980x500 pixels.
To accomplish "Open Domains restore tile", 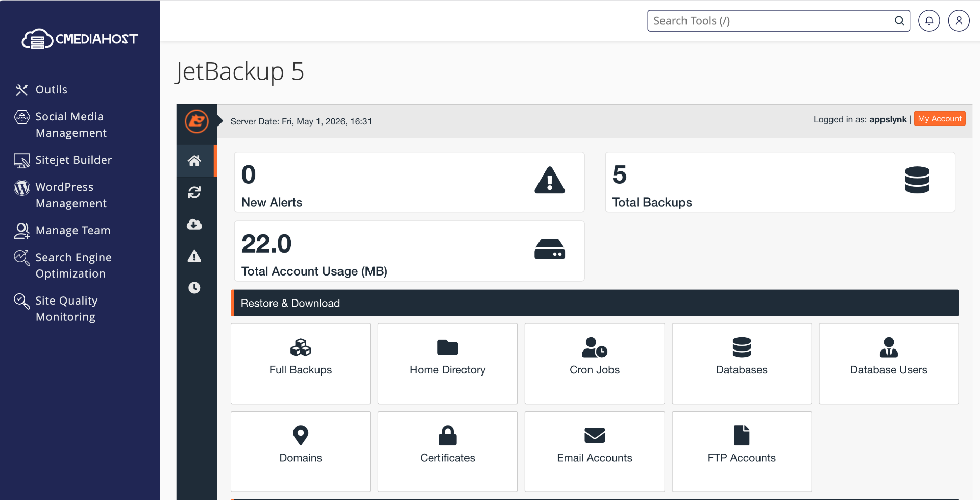I will [301, 452].
